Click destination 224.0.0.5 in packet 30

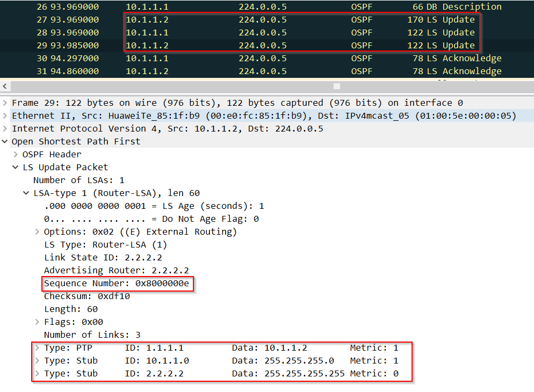click(x=263, y=59)
